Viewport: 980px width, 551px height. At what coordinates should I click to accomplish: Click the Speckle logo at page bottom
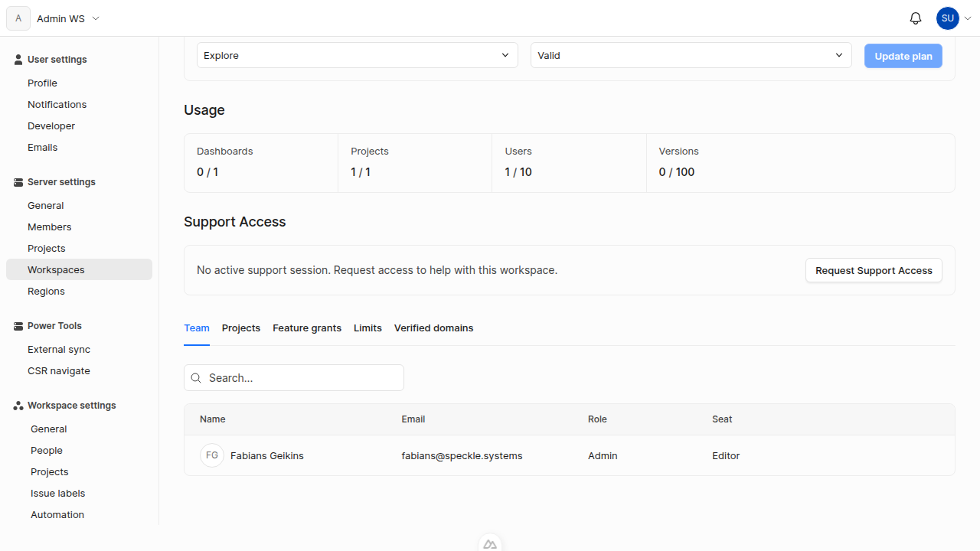[x=490, y=543]
